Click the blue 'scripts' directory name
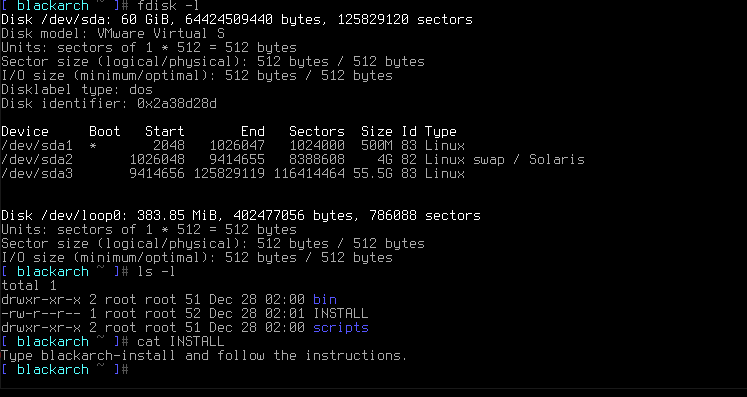The width and height of the screenshot is (747, 397). pyautogui.click(x=341, y=328)
